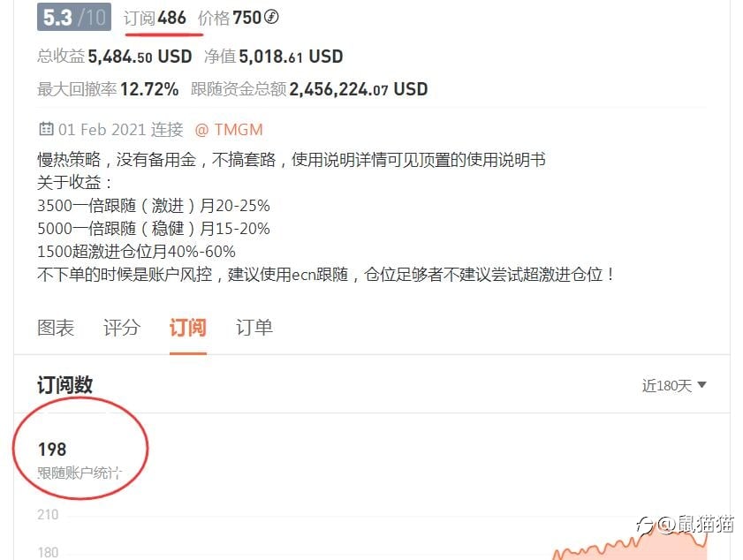The image size is (743, 560).
Task: Click the dropdown arrow beside 近180天
Action: click(x=702, y=385)
